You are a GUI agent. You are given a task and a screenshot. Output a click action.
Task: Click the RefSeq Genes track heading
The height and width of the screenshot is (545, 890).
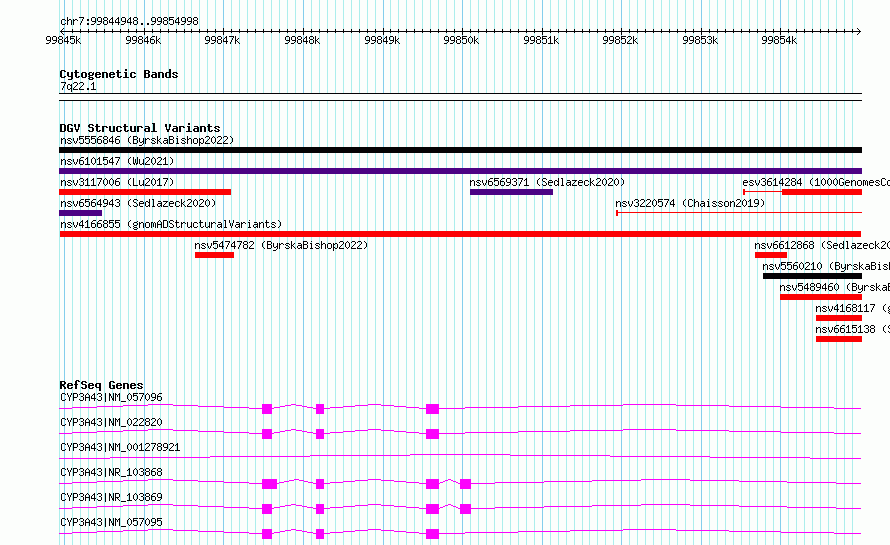click(102, 385)
